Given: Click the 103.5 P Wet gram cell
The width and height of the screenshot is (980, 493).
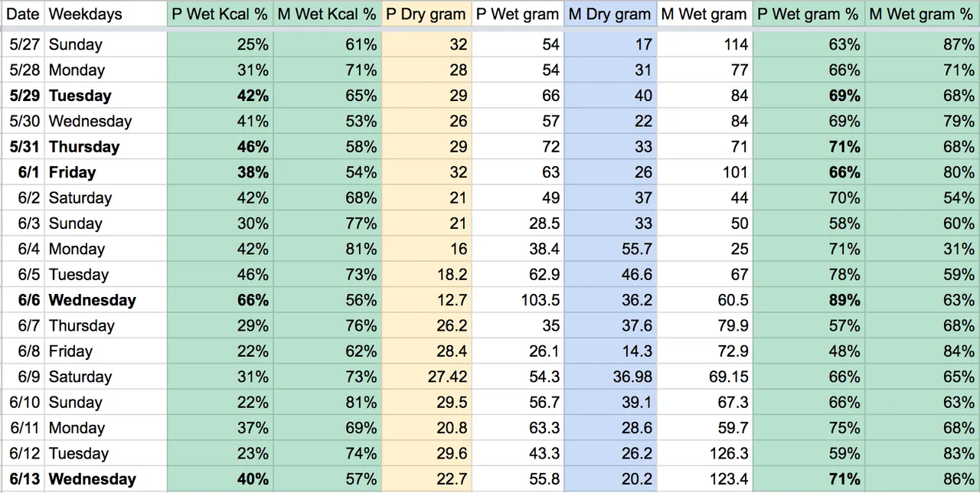Looking at the screenshot, I should pos(518,300).
